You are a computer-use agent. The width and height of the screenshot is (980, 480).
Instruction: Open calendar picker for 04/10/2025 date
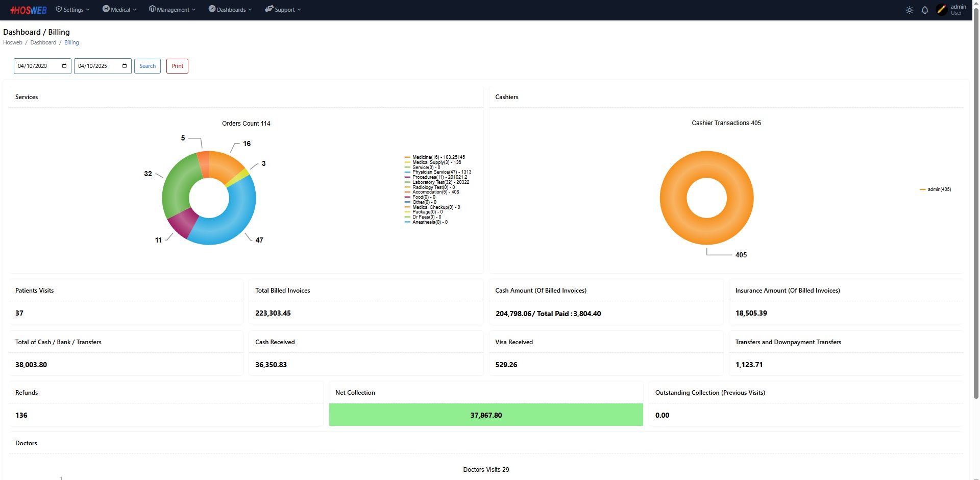(125, 66)
